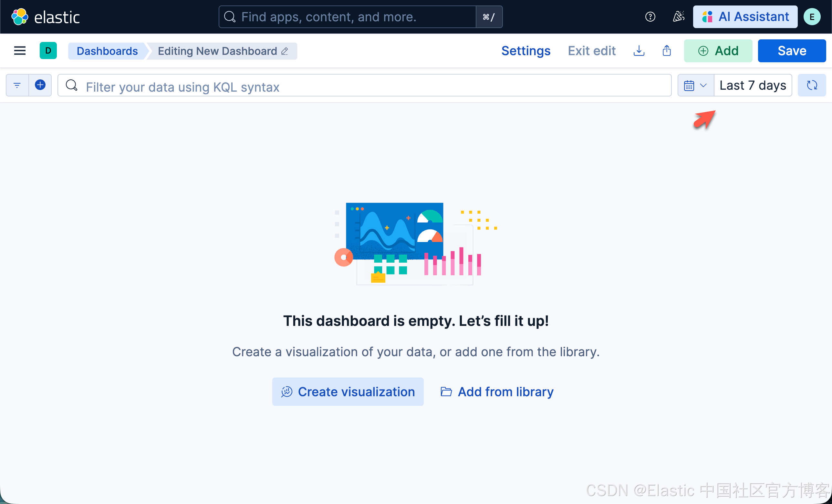Image resolution: width=832 pixels, height=504 pixels.
Task: Click Add from library link
Action: pyautogui.click(x=497, y=392)
